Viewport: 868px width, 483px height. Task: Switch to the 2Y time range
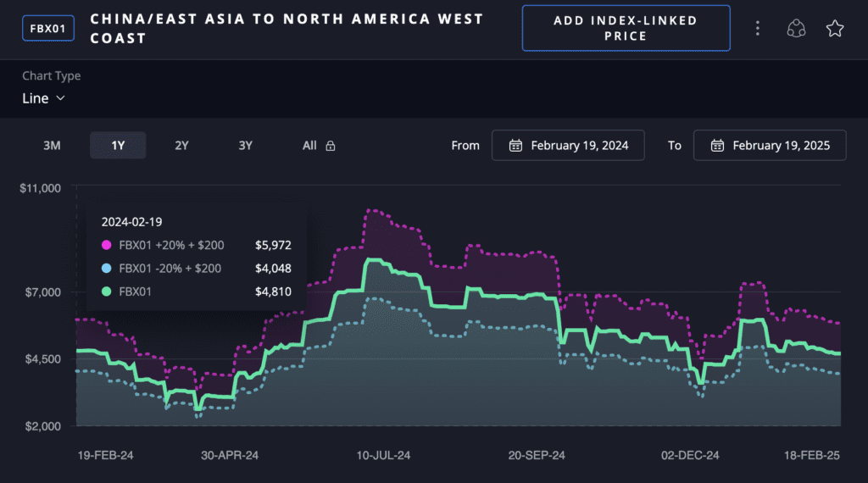[181, 146]
